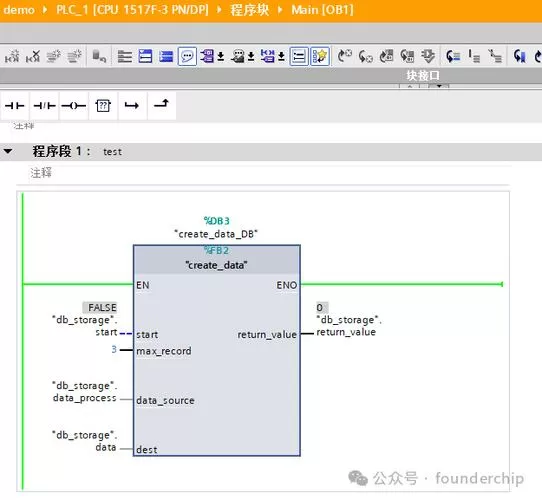Click the delete network toolbar icon
This screenshot has height=500, width=542.
(x=33, y=56)
